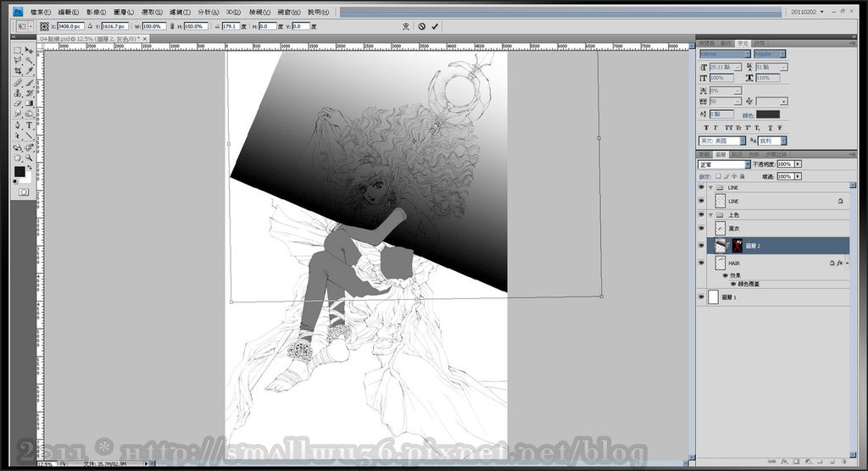
Task: Select the Magic Wand tool
Action: pyautogui.click(x=29, y=60)
